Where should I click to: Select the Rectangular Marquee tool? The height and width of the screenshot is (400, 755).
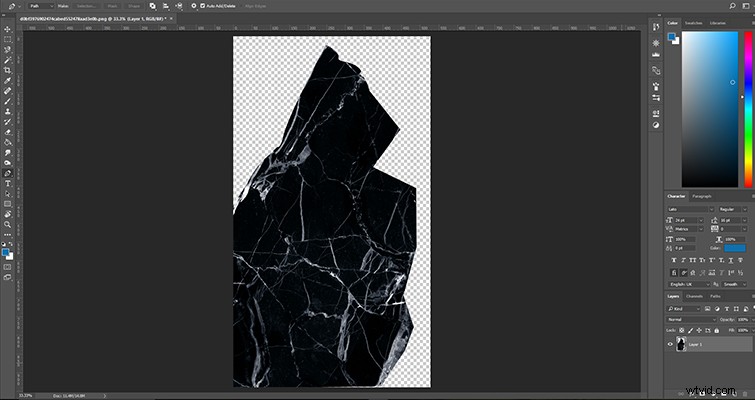pos(7,39)
